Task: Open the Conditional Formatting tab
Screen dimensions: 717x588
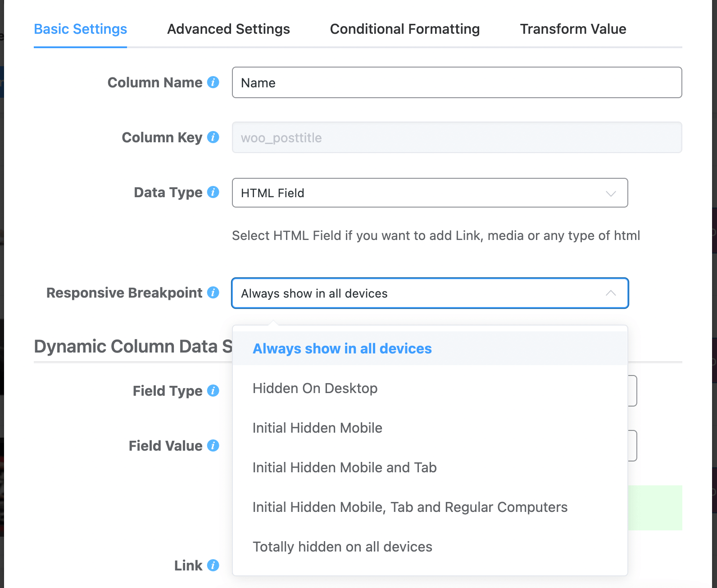Action: (x=404, y=29)
